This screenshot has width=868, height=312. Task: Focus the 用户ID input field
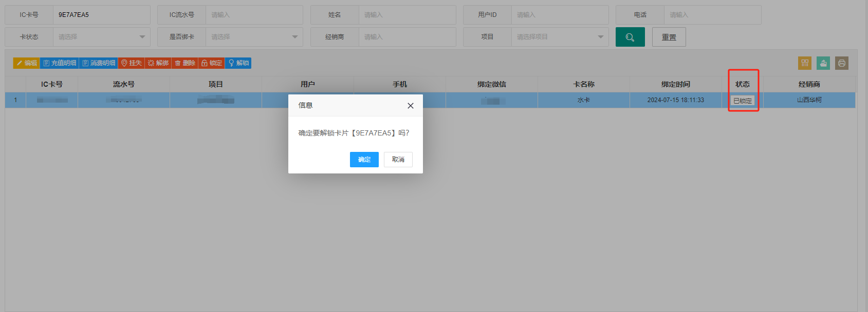(560, 15)
